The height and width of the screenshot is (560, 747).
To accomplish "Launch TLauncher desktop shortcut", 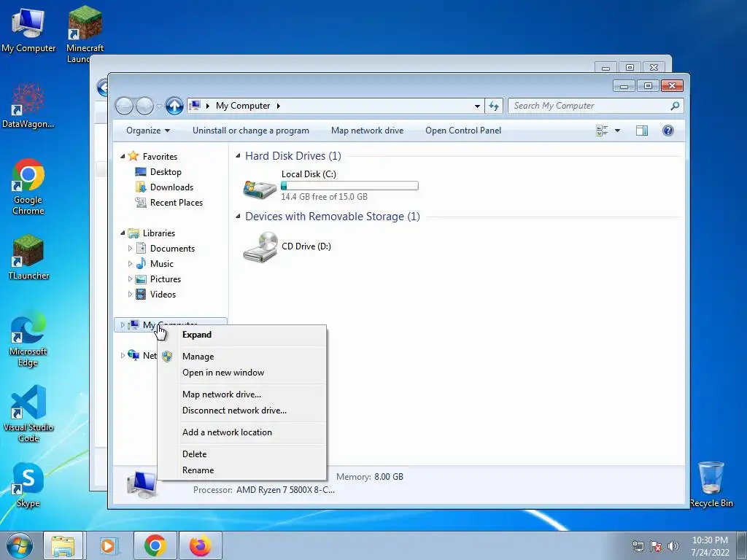I will (x=28, y=257).
